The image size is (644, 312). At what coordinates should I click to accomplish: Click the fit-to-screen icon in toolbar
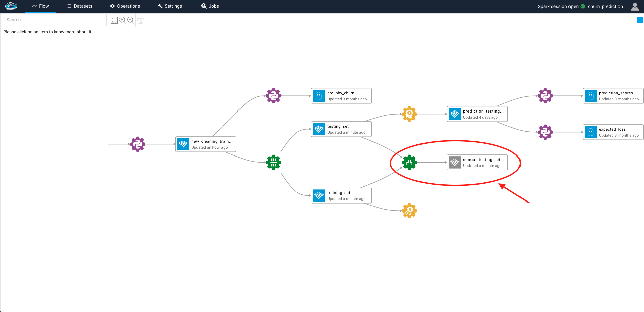pyautogui.click(x=114, y=20)
